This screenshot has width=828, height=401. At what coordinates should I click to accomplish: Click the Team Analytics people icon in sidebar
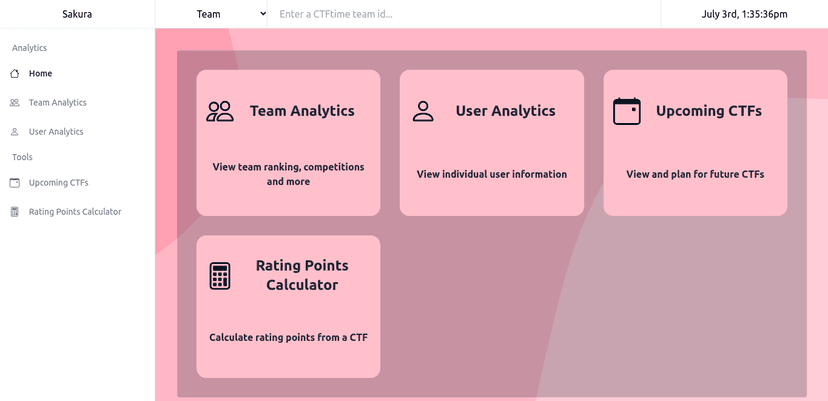tap(15, 102)
